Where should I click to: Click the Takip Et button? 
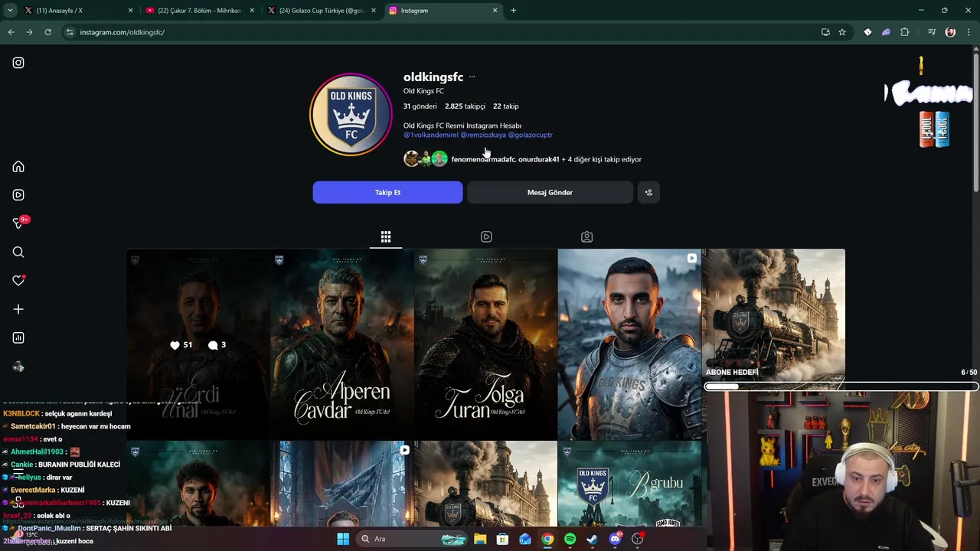[387, 192]
